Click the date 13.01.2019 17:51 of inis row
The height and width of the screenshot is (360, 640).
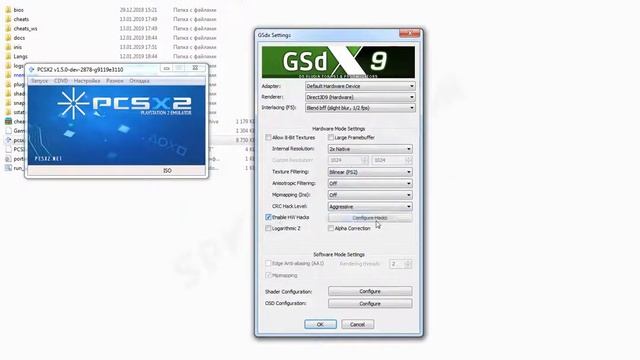click(x=138, y=47)
